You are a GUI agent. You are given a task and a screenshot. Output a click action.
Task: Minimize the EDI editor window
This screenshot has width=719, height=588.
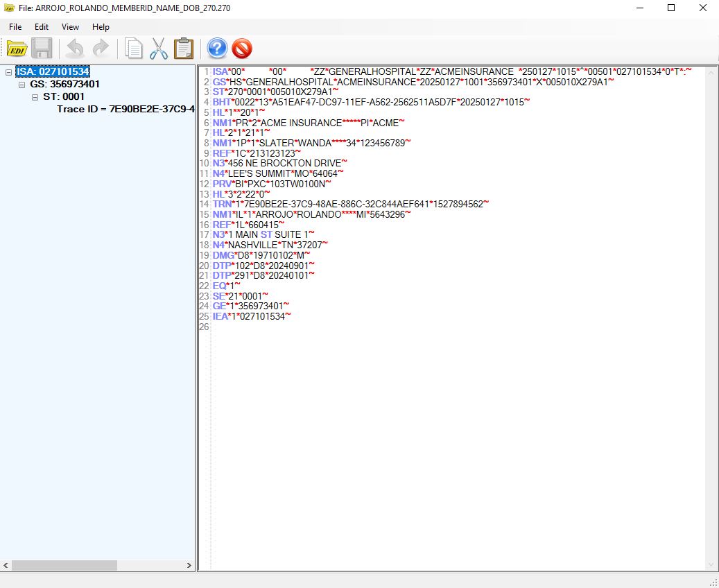(x=640, y=8)
